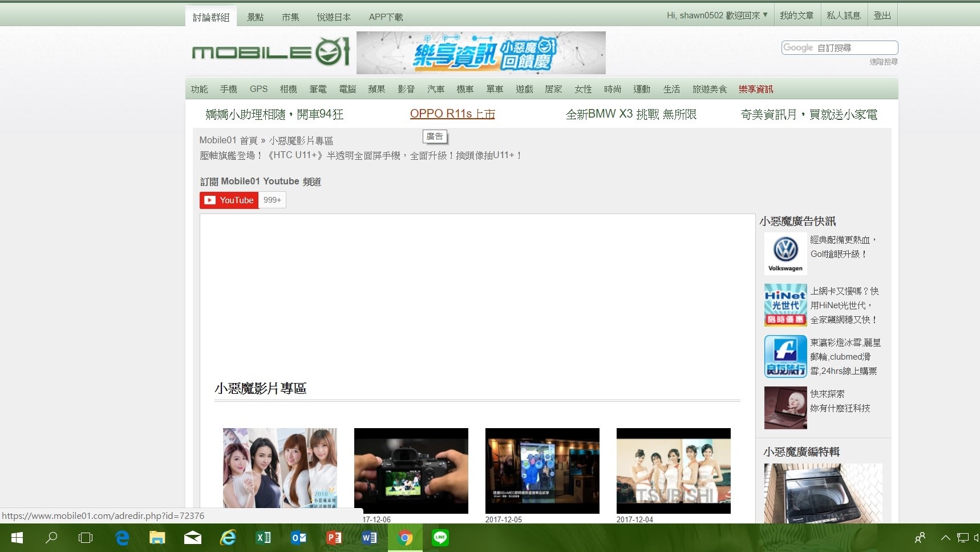
Task: Open network status tray icon
Action: click(x=963, y=538)
